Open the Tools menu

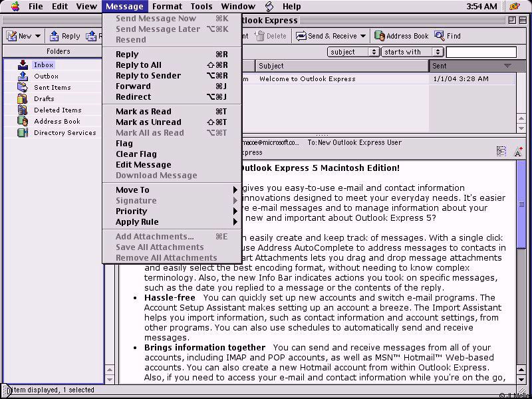201,6
